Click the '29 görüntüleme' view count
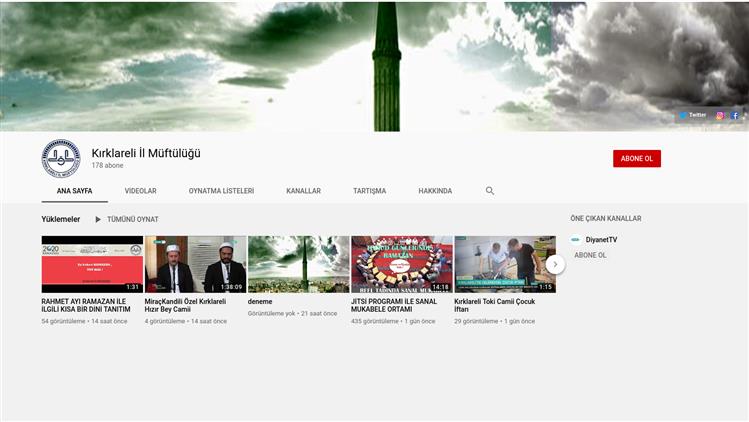The height and width of the screenshot is (422, 749). [x=476, y=321]
